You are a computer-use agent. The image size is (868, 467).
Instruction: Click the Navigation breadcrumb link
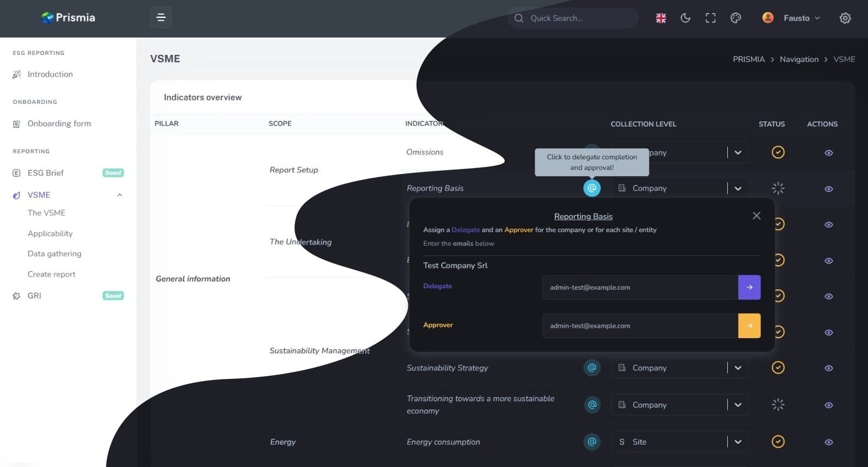[798, 59]
